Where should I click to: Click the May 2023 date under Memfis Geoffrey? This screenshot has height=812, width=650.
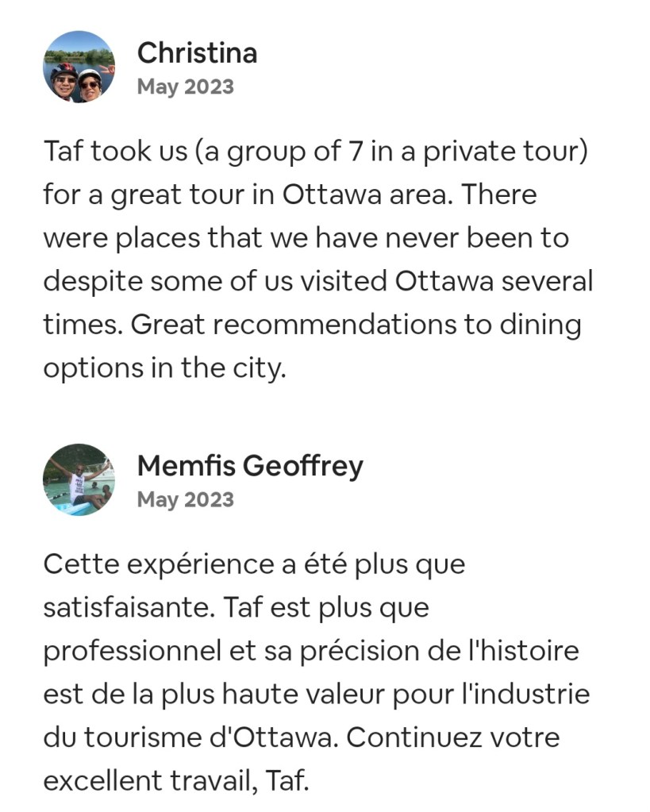coord(185,499)
